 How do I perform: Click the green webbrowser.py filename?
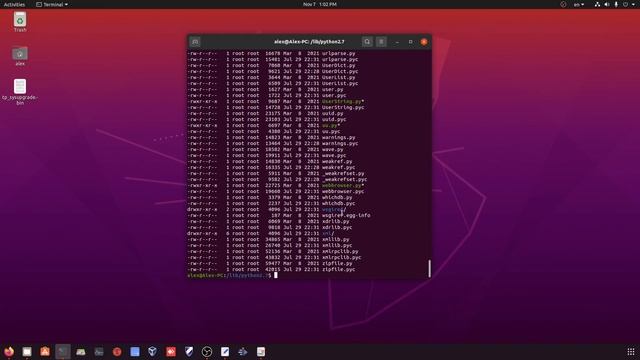(x=342, y=185)
